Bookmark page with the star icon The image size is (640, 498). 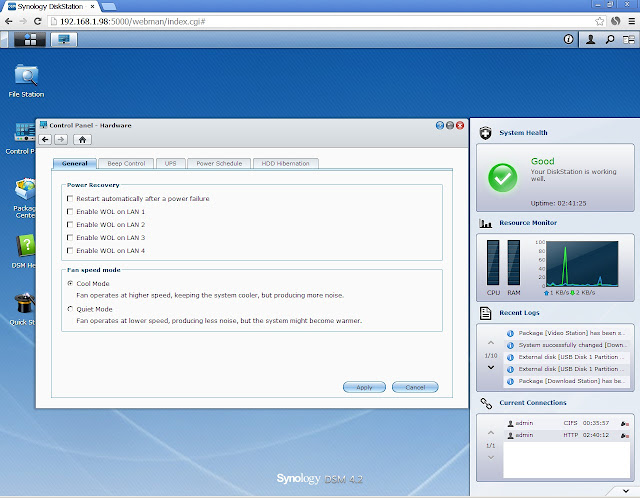coord(600,21)
